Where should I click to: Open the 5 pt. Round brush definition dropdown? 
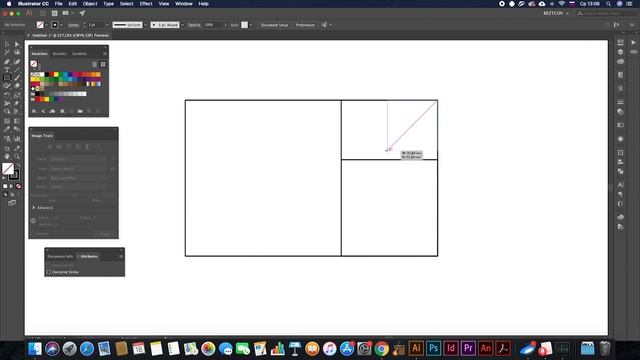coord(182,25)
